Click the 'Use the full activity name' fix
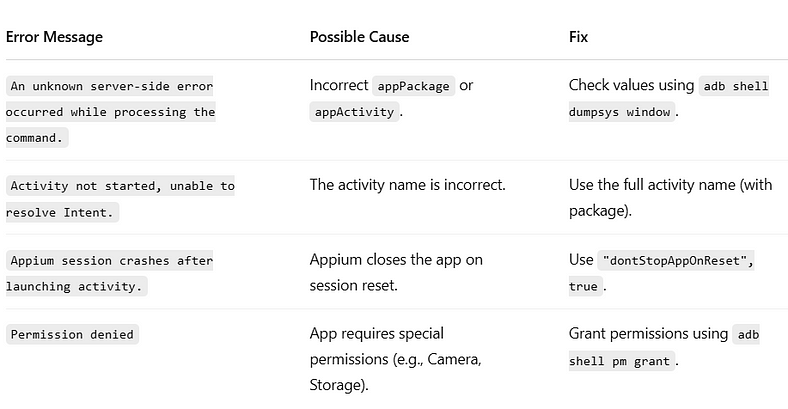This screenshot has width=788, height=409. 670,197
